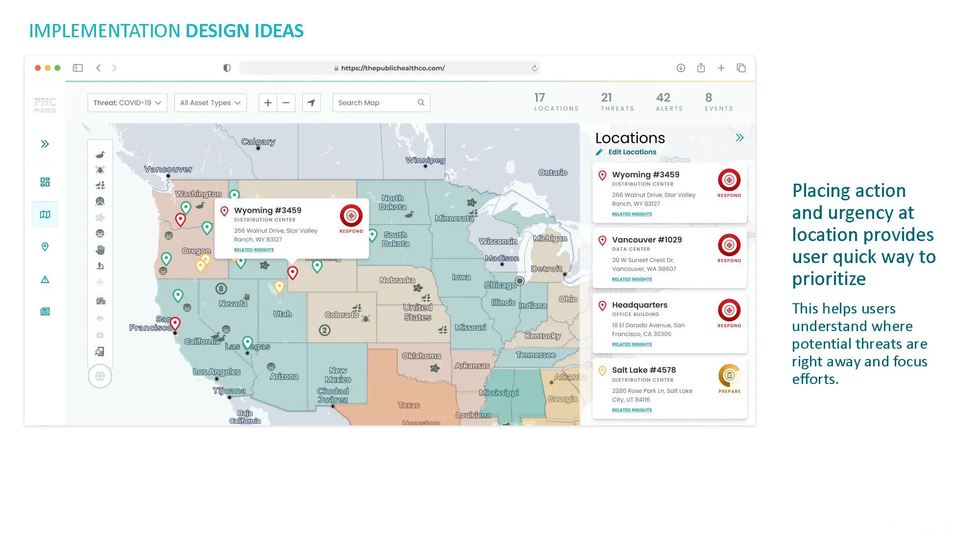Open the location pin sidebar icon

click(45, 247)
